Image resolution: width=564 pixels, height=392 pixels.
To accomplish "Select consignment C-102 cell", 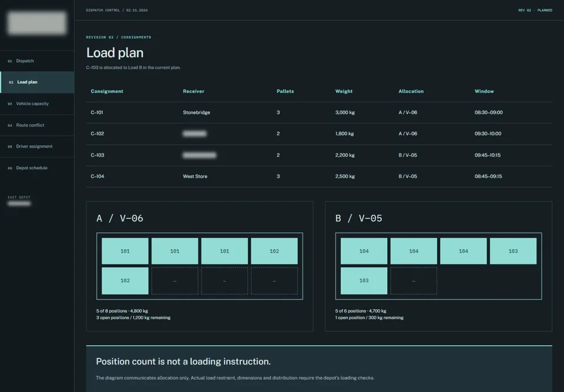I will click(98, 133).
